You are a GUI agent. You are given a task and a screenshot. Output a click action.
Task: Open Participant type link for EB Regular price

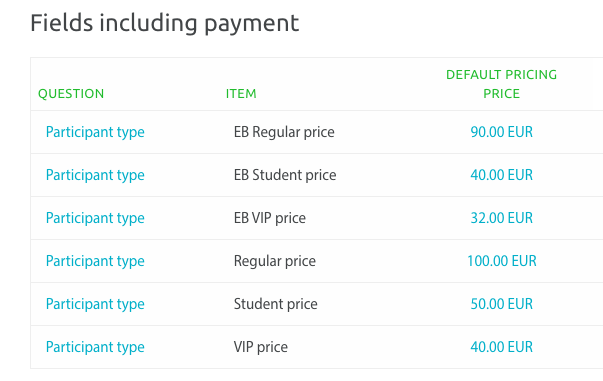tap(95, 132)
